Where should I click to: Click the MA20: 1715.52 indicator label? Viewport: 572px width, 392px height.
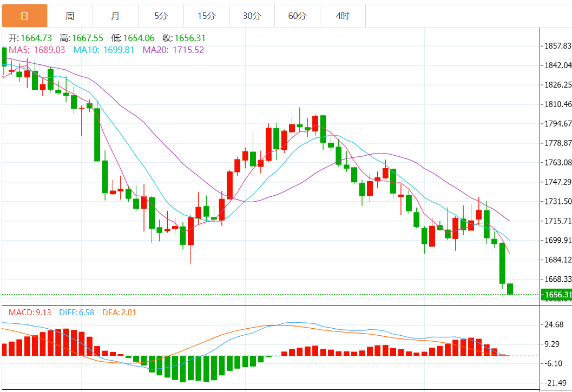click(x=173, y=50)
